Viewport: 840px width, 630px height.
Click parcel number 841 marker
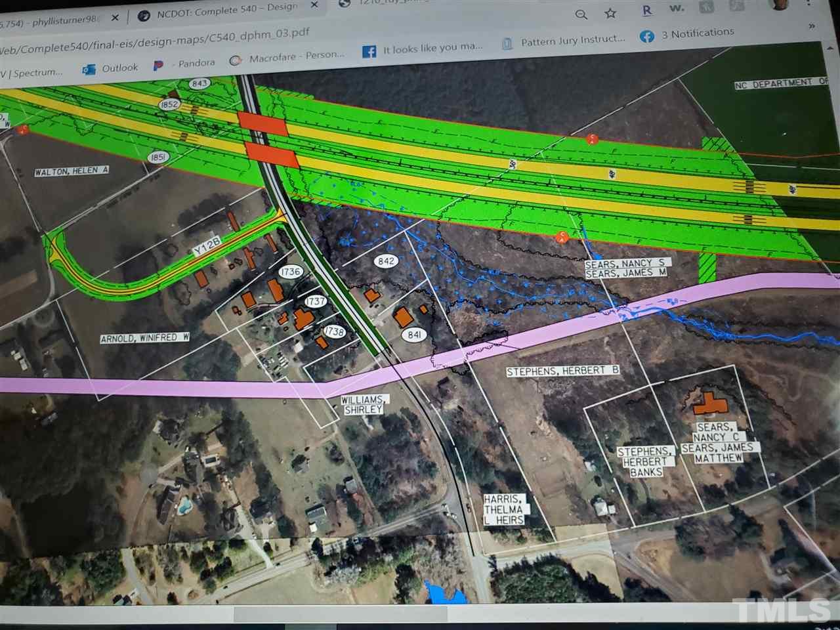pyautogui.click(x=414, y=335)
